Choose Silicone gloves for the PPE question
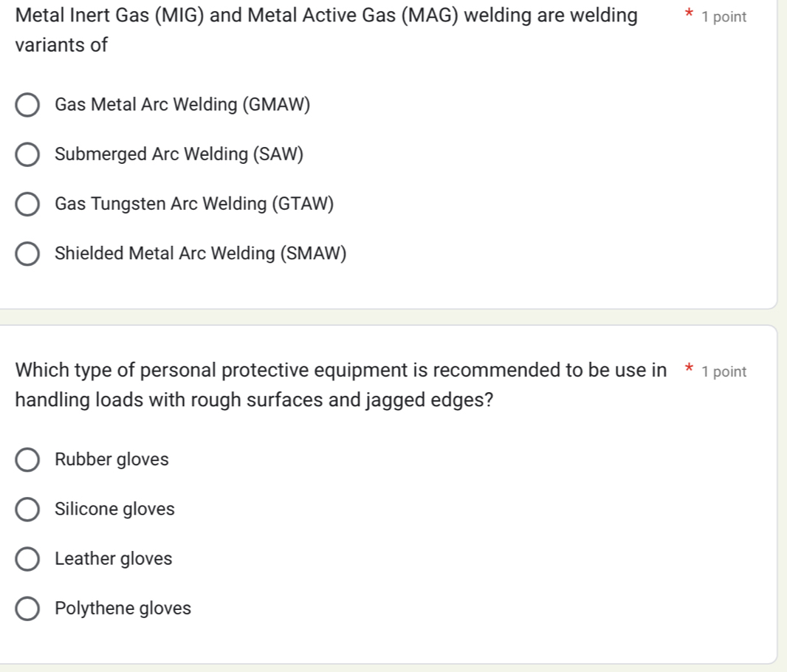The height and width of the screenshot is (672, 787). pos(27,509)
